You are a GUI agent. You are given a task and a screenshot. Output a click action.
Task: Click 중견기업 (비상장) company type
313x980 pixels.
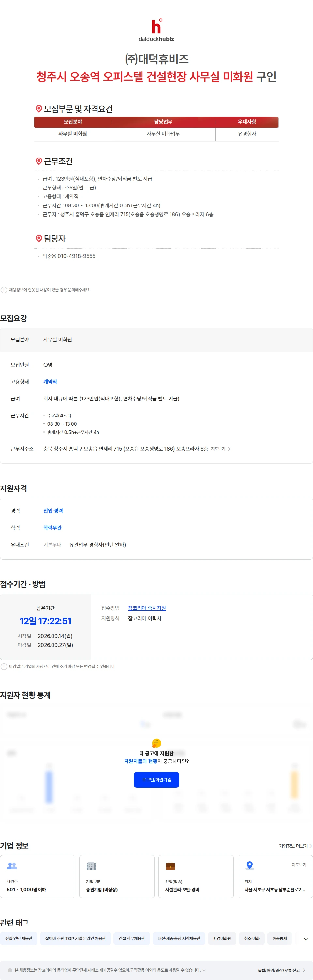102,890
